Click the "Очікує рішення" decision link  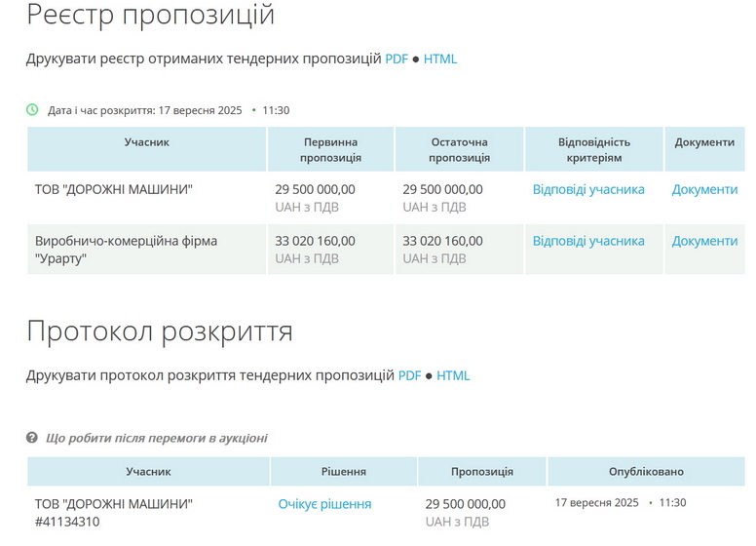coord(324,504)
